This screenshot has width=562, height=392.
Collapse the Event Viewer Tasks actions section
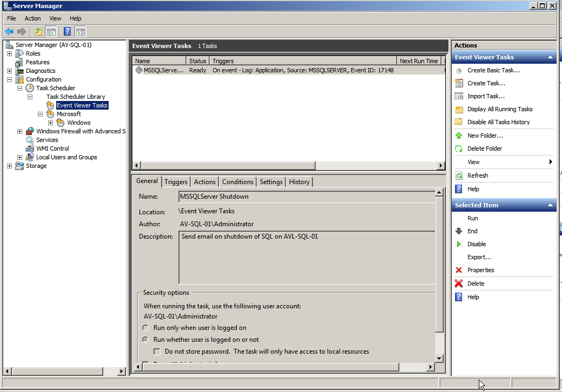[550, 57]
